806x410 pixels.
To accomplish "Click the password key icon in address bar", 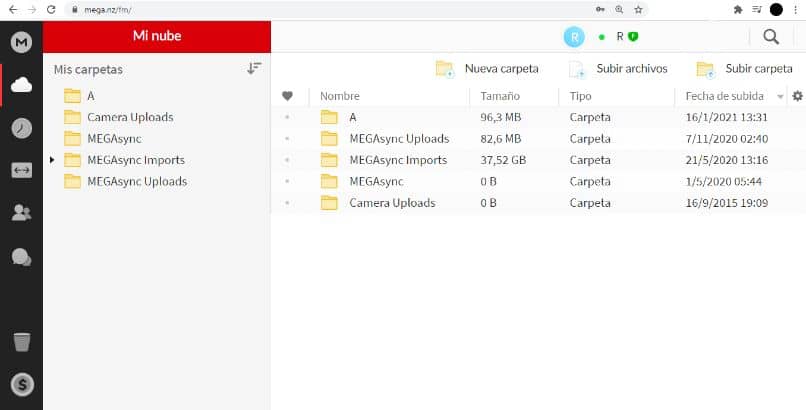I will click(600, 10).
